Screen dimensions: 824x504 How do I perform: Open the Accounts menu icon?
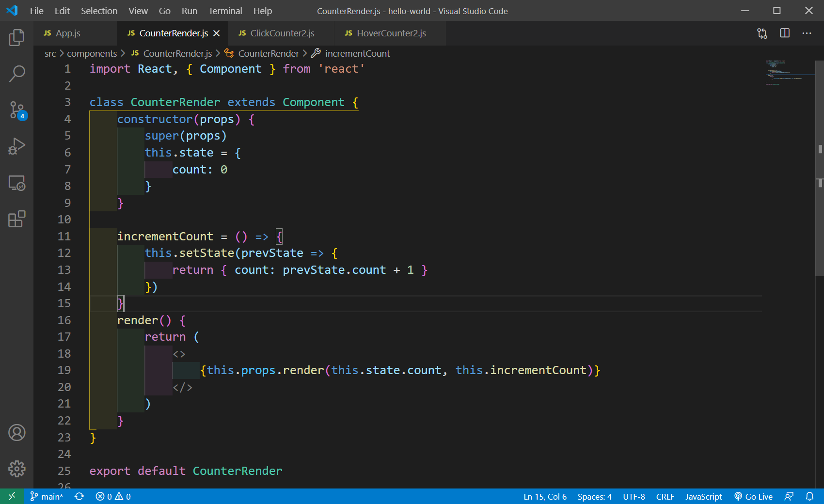(x=16, y=432)
